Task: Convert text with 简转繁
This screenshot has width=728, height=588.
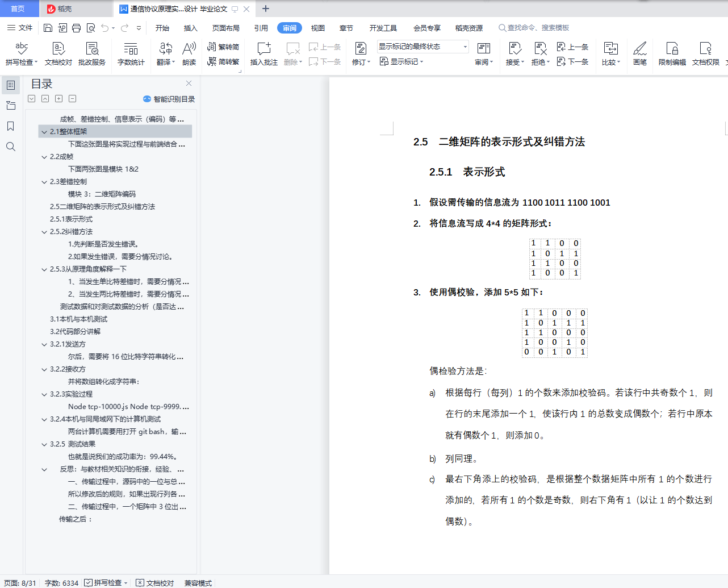Action: click(223, 61)
